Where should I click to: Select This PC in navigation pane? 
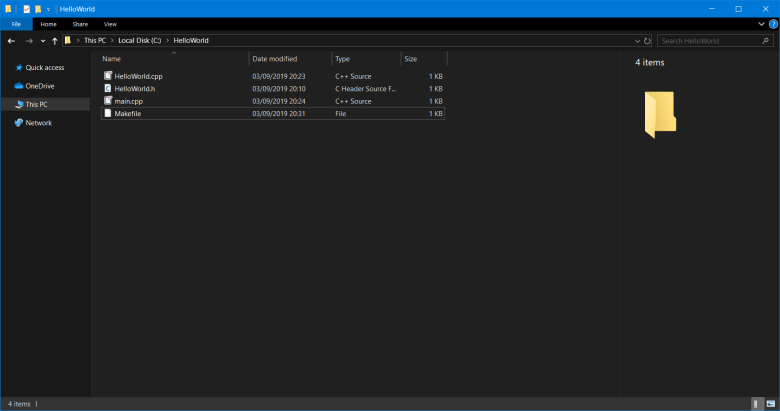coord(45,104)
